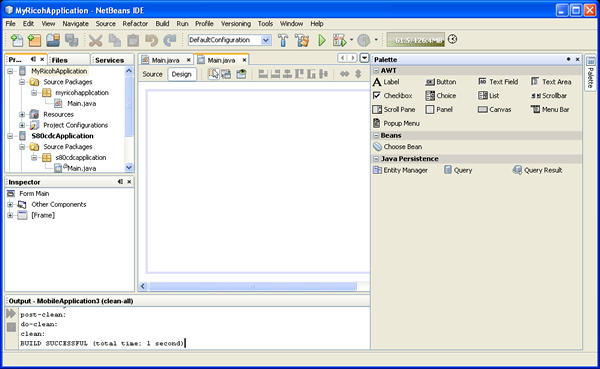Click the Save All toolbar icon
600x369 pixels.
[71, 40]
